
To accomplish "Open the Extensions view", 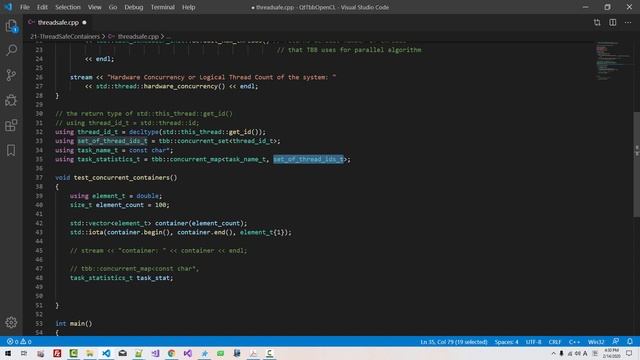I will 11,125.
